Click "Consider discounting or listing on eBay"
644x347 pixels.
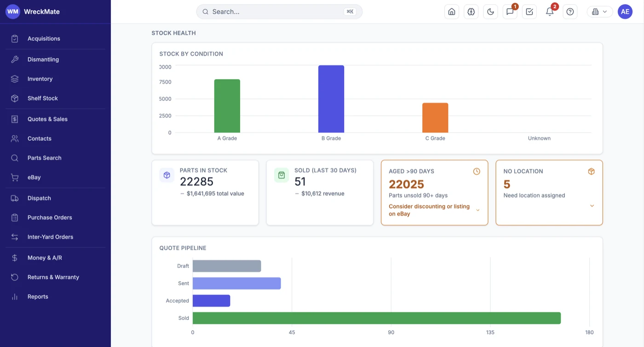(x=429, y=210)
